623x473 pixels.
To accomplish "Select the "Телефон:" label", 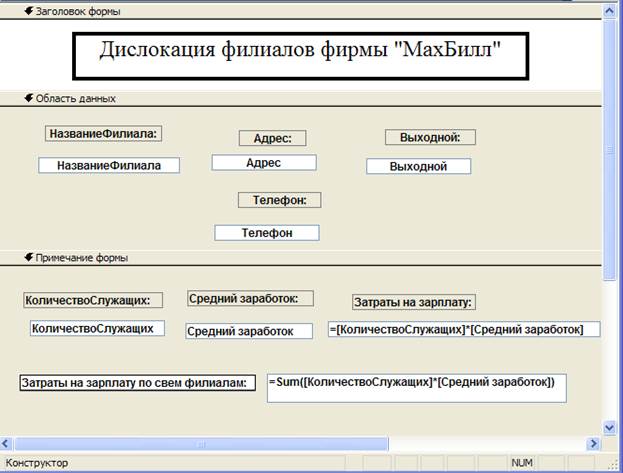I will coord(280,200).
